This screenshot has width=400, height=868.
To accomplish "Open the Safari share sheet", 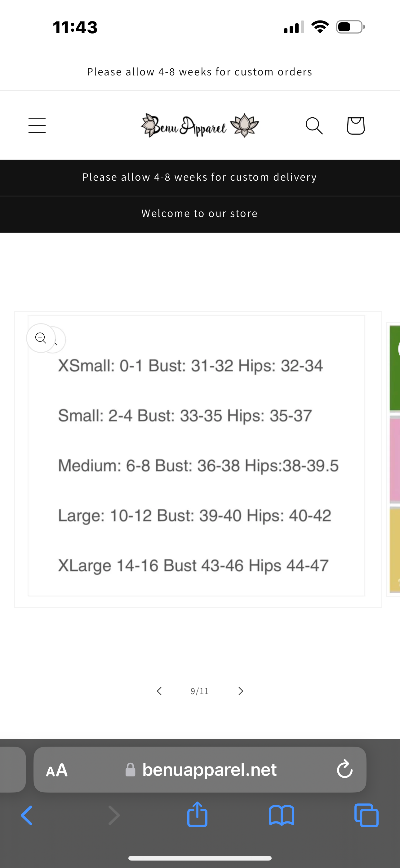I will point(197,815).
